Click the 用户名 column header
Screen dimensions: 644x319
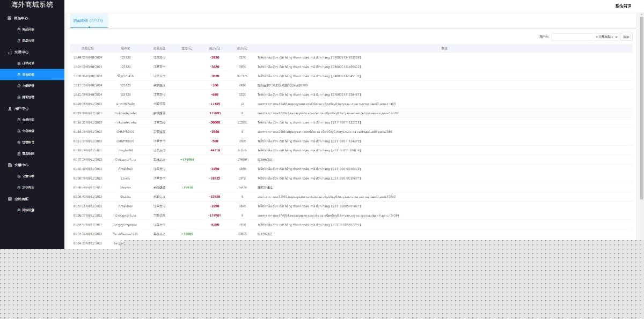125,48
